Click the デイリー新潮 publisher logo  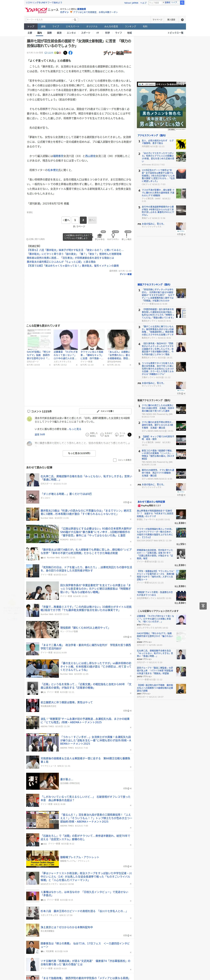coord(117,53)
